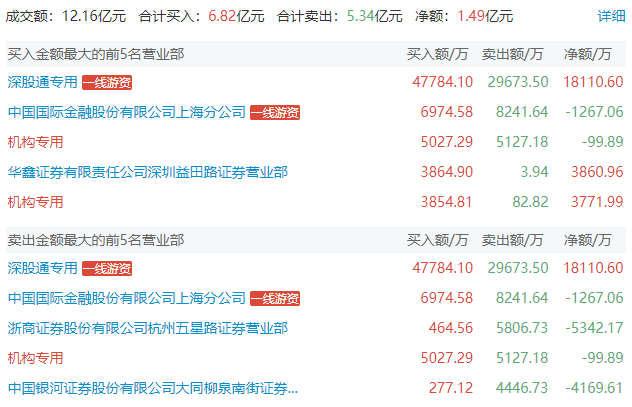Click the 买入额/万 column header in sellers table
632x407 pixels.
tap(437, 240)
